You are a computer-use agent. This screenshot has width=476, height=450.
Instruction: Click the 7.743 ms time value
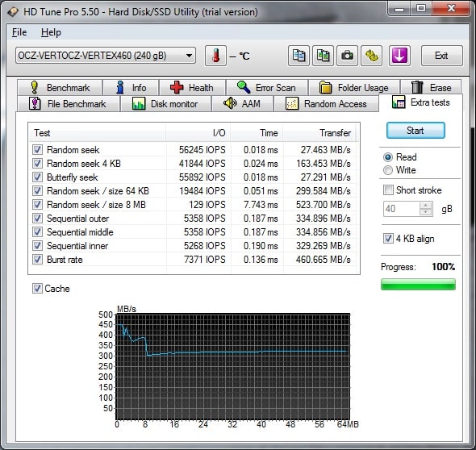[261, 205]
